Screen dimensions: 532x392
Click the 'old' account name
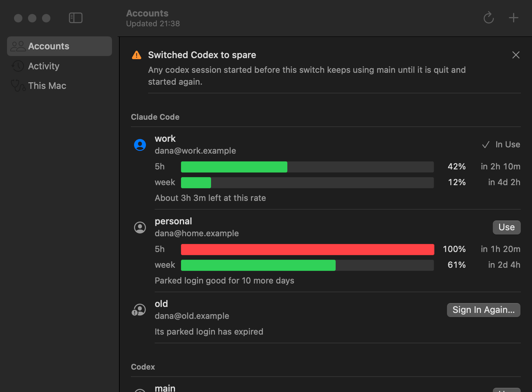click(x=161, y=304)
